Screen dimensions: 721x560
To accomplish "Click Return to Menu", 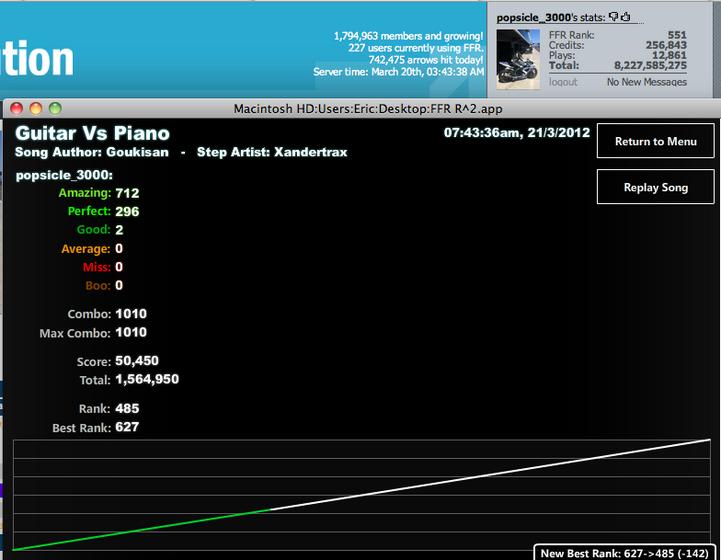I will (x=655, y=141).
